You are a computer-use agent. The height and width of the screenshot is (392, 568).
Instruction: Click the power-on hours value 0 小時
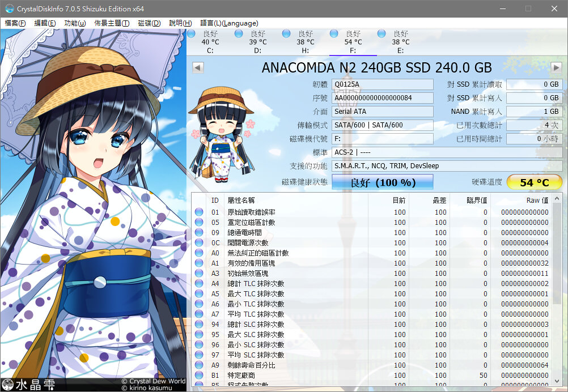coord(535,139)
